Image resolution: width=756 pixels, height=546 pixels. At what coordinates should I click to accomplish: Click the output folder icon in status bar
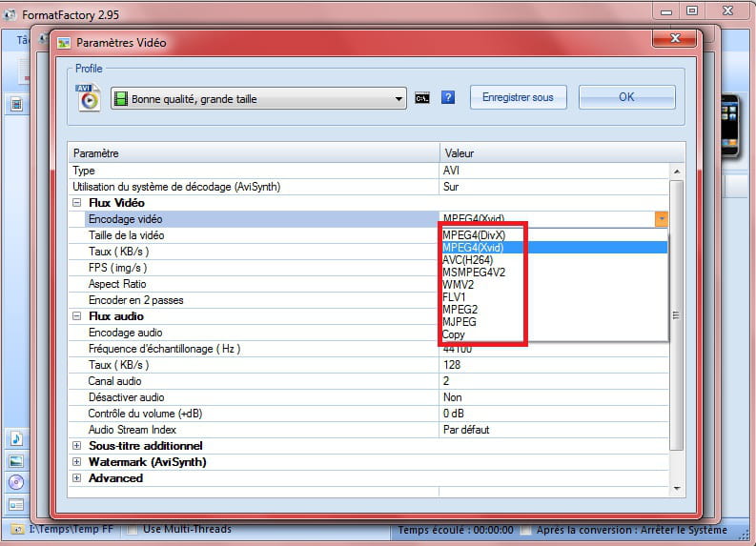(17, 530)
